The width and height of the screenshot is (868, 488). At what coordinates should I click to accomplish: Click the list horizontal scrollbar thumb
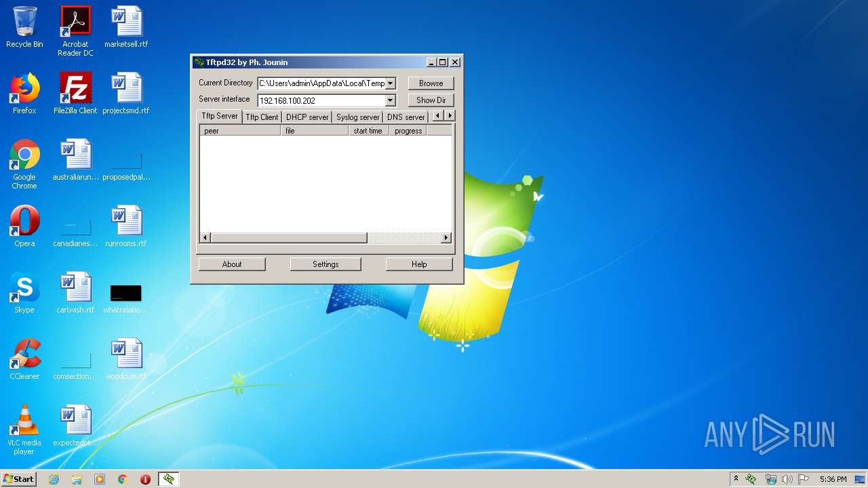click(289, 238)
